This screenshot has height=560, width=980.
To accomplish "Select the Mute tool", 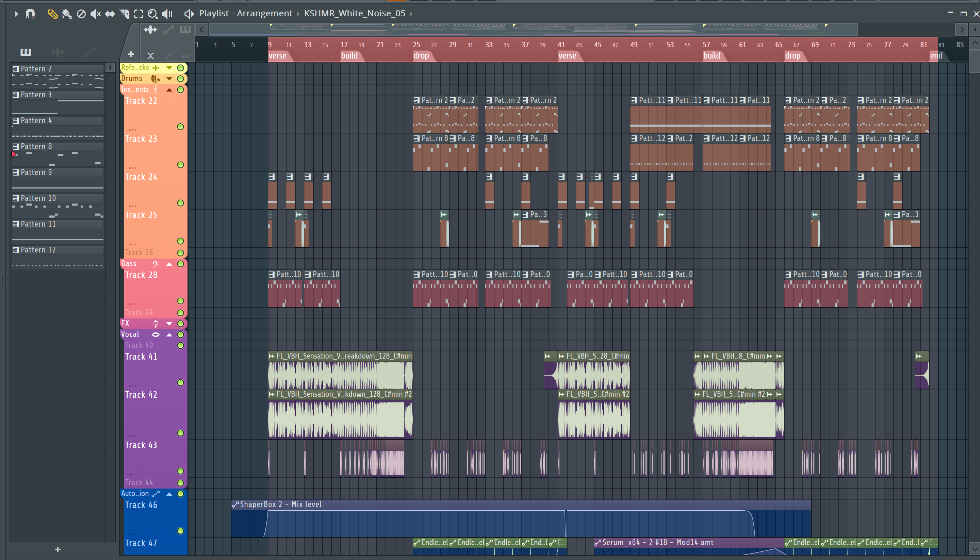I will tap(95, 14).
